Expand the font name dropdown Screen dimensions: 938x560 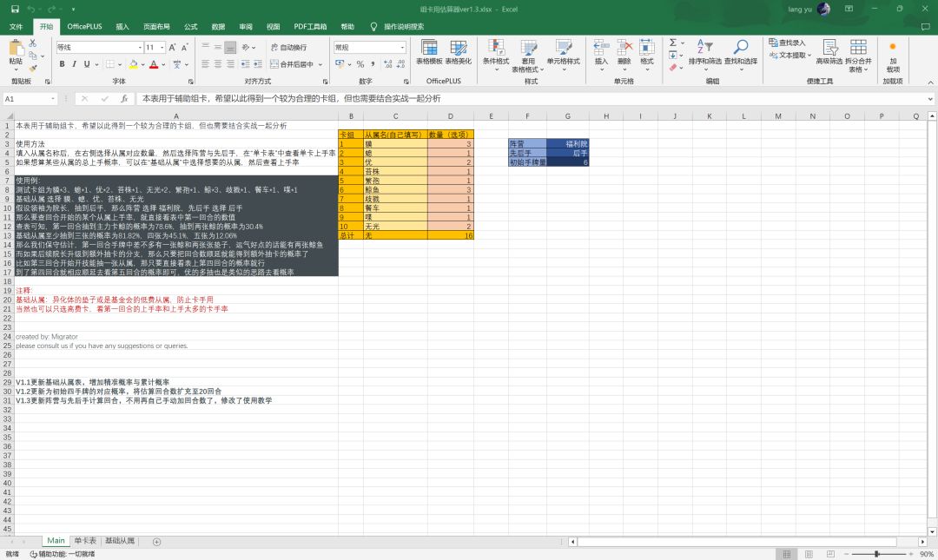(x=140, y=47)
